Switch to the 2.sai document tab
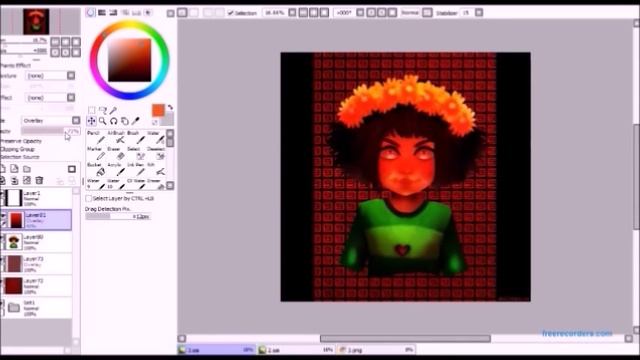640x360 pixels. [x=297, y=350]
